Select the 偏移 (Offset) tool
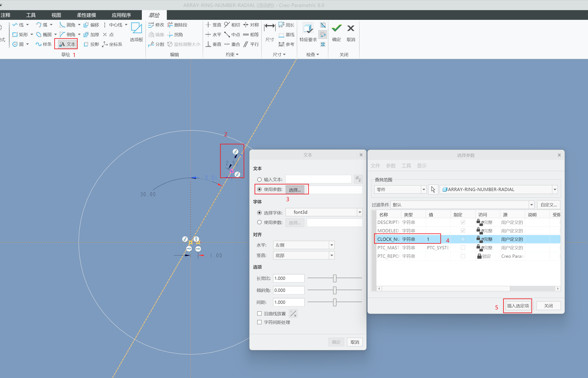 pyautogui.click(x=91, y=25)
